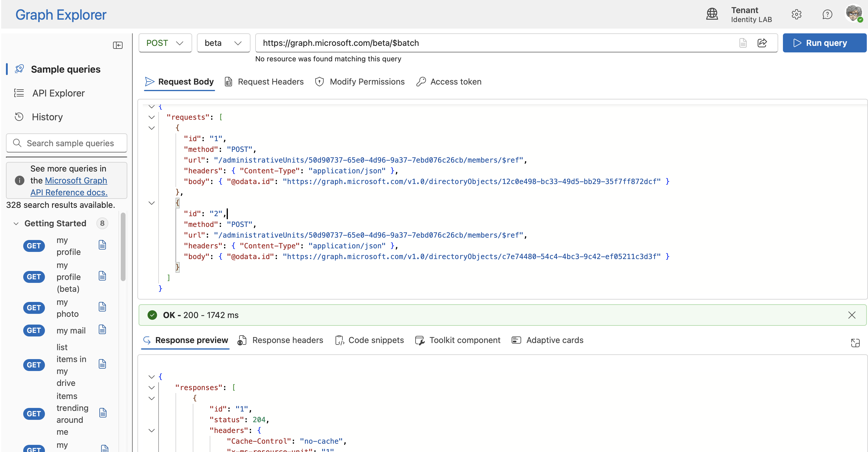
Task: Click the query URL input field
Action: (495, 43)
